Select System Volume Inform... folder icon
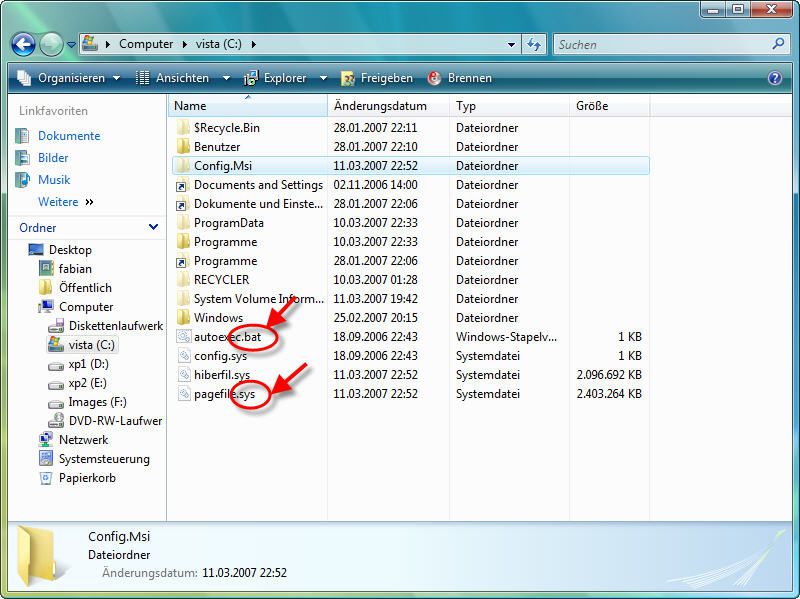Screen dimensions: 800x599 pyautogui.click(x=183, y=298)
